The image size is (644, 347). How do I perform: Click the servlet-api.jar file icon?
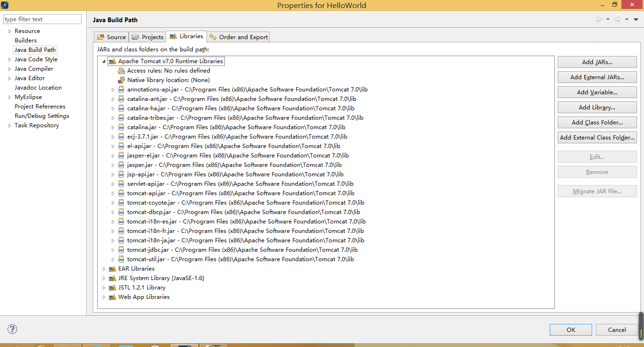tap(121, 184)
